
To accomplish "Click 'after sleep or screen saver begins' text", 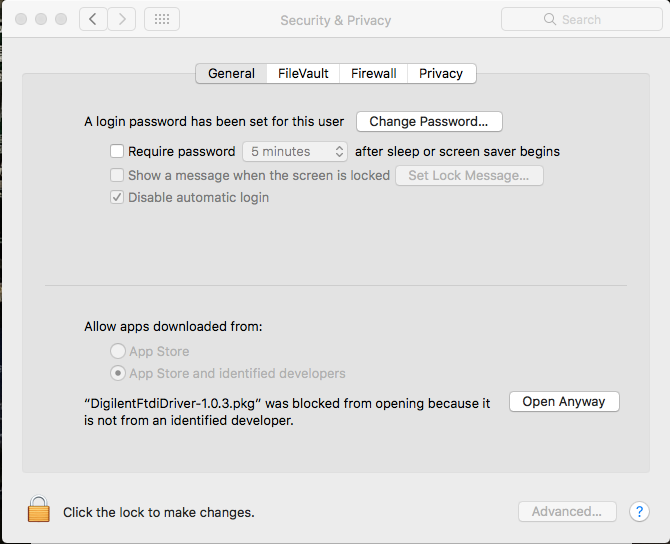I will [x=457, y=152].
